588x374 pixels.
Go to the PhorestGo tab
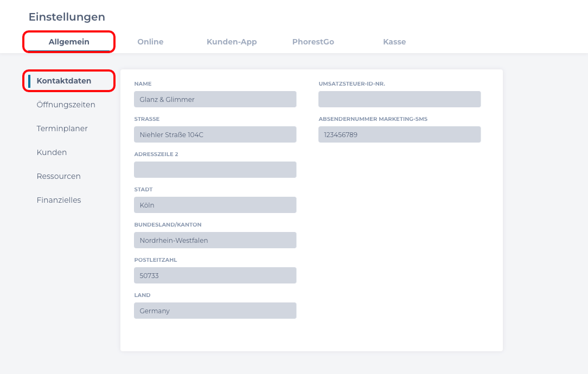(313, 42)
